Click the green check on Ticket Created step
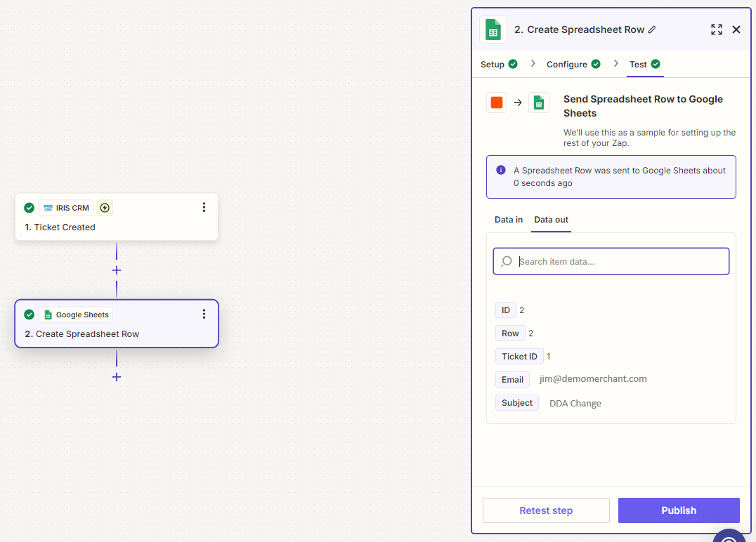Viewport: 756px width, 542px height. [29, 208]
